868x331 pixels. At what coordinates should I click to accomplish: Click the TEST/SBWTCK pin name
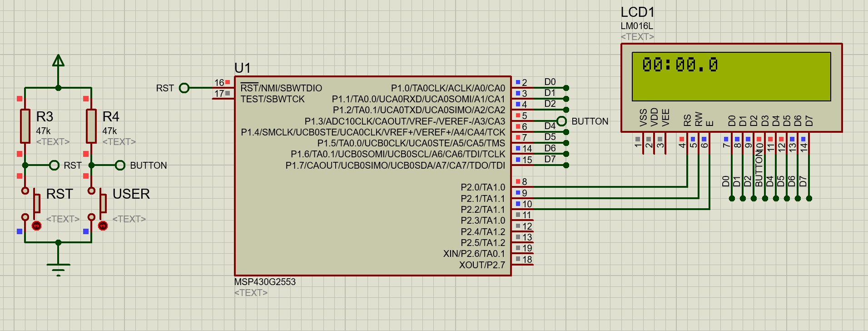(273, 99)
